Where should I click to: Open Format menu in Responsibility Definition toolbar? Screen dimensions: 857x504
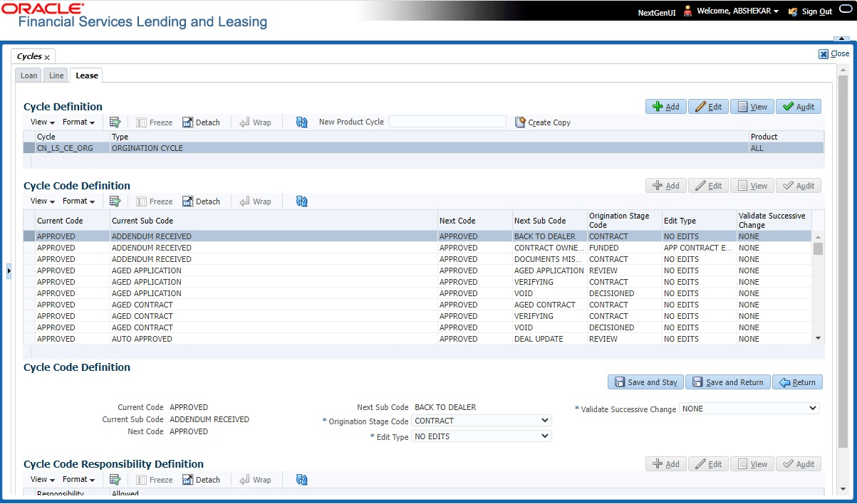[78, 480]
